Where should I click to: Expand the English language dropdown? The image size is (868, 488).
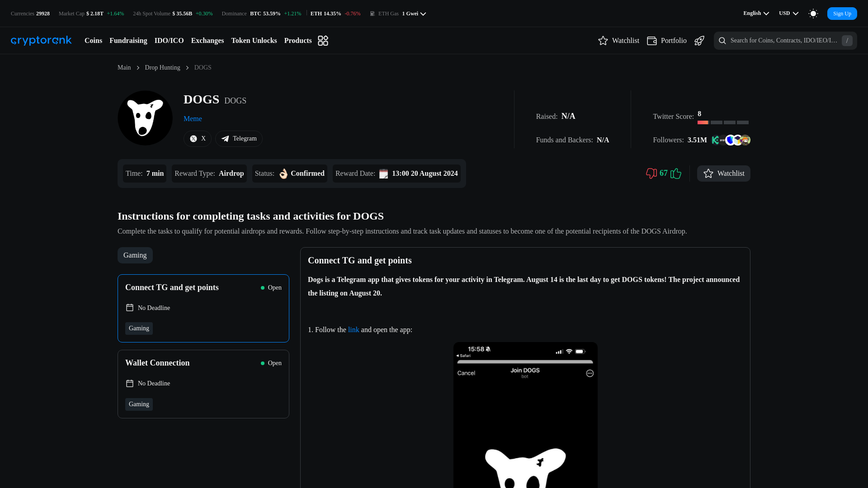tap(756, 14)
